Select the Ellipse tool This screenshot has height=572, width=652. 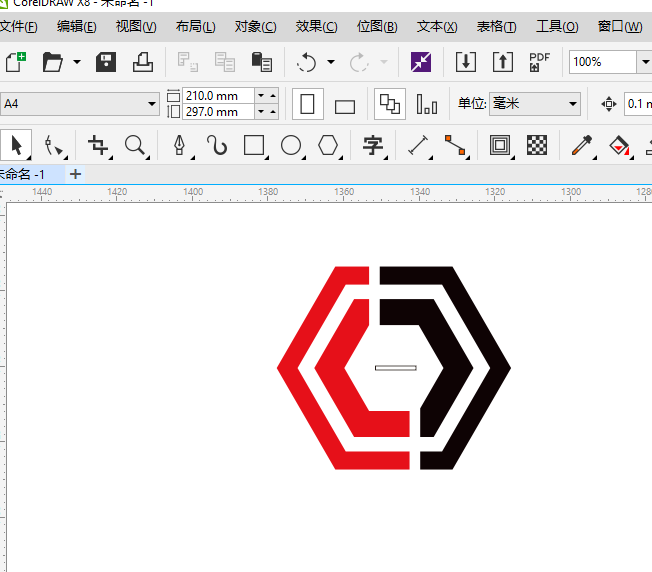(x=291, y=146)
